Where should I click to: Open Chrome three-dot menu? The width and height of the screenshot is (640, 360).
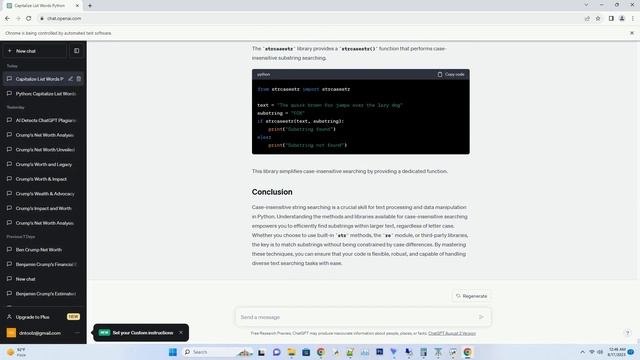(x=633, y=18)
